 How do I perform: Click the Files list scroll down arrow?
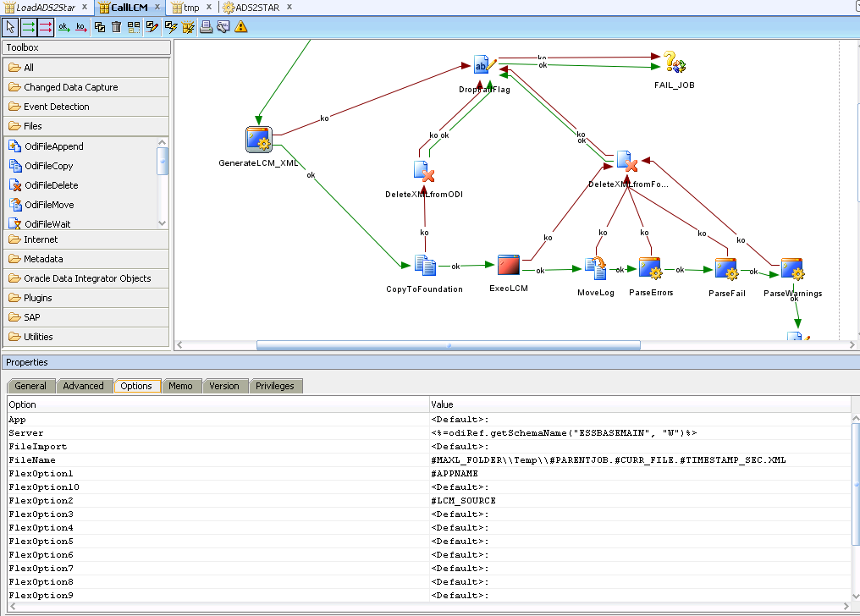(162, 223)
